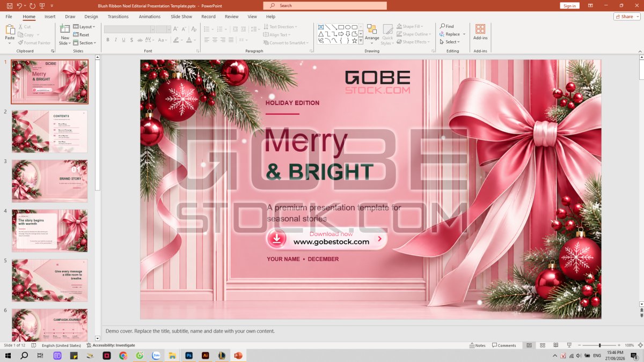The image size is (644, 362).
Task: Collapse the ribbon with the chevron
Action: pyautogui.click(x=640, y=51)
